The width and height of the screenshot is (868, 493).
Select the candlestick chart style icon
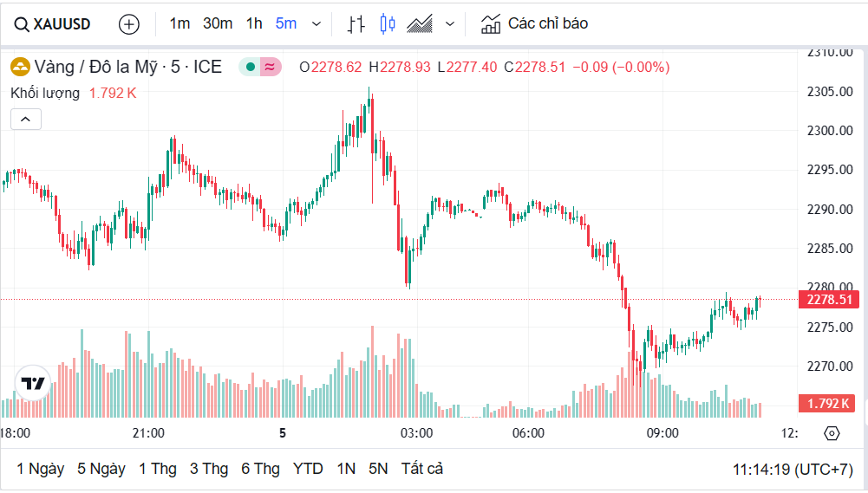(388, 24)
